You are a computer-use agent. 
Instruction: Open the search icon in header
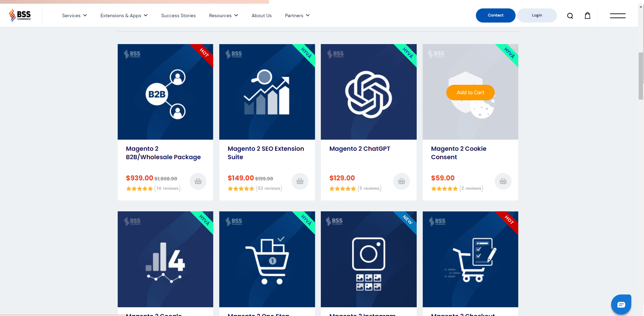pyautogui.click(x=570, y=15)
